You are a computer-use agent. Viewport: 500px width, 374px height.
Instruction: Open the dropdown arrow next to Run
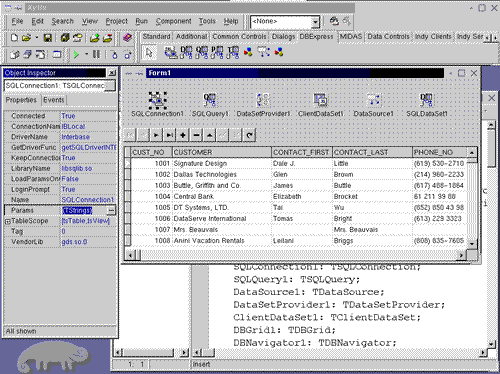point(86,54)
